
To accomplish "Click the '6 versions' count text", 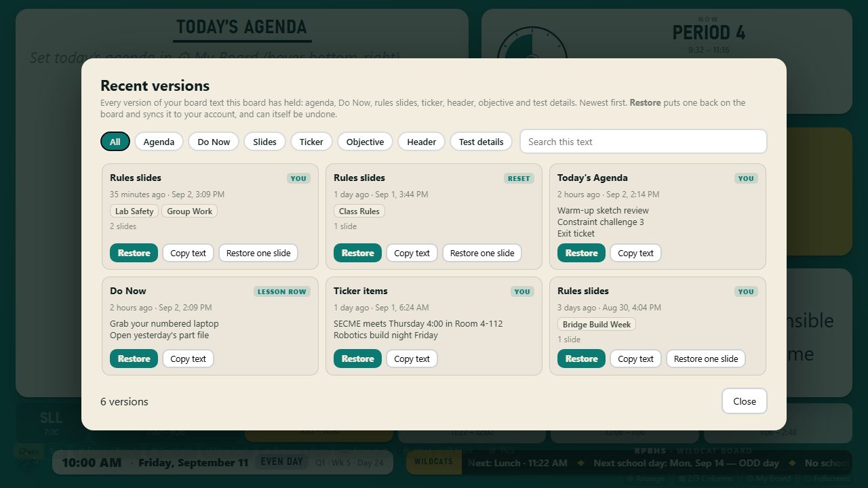I will point(124,401).
